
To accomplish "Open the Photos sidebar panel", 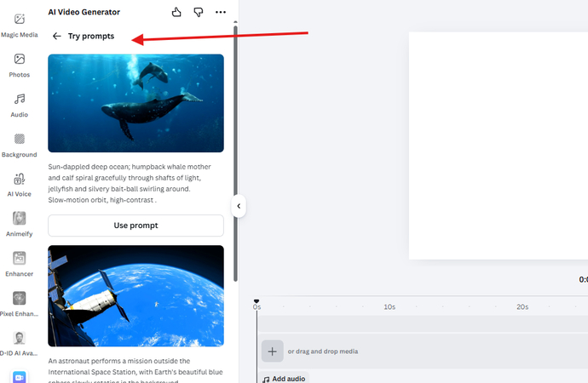I will 20,66.
